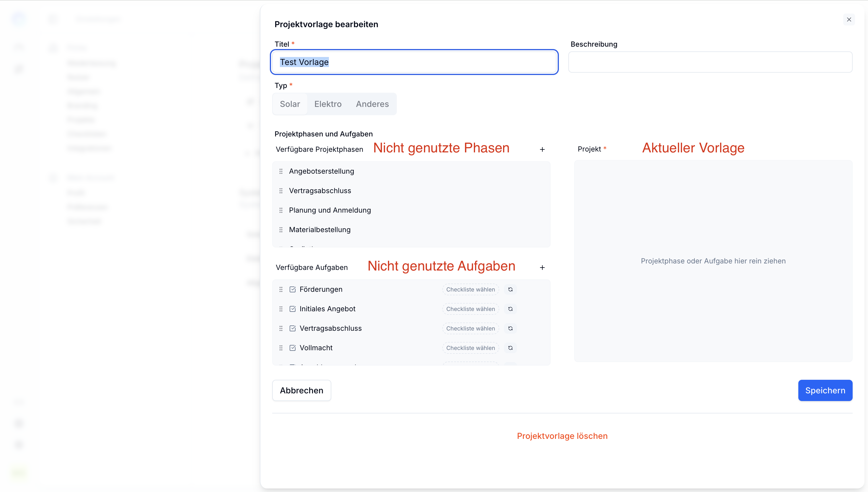Open Checkliste wählen for Vertragsabschluss task
Viewport: 868px width, 492px height.
tap(470, 328)
